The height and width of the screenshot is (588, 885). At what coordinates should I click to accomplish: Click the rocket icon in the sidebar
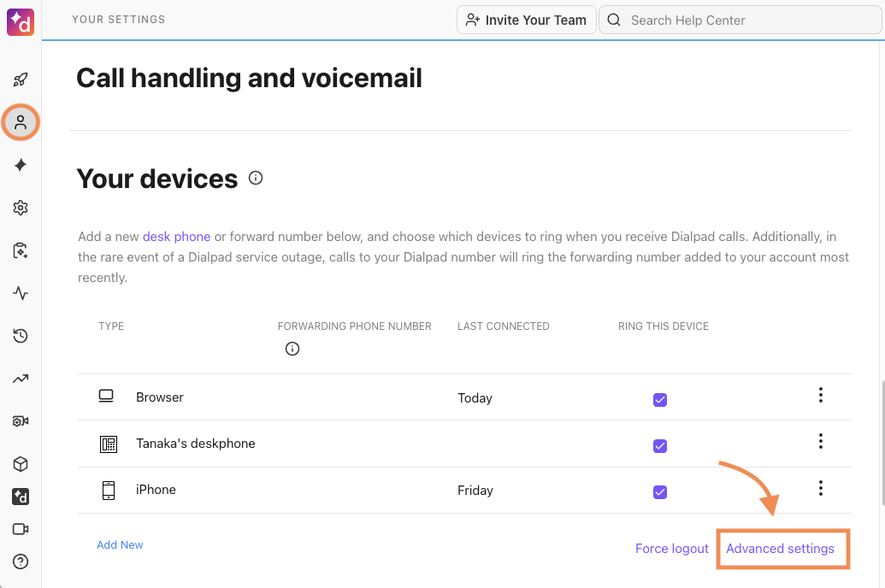[21, 79]
